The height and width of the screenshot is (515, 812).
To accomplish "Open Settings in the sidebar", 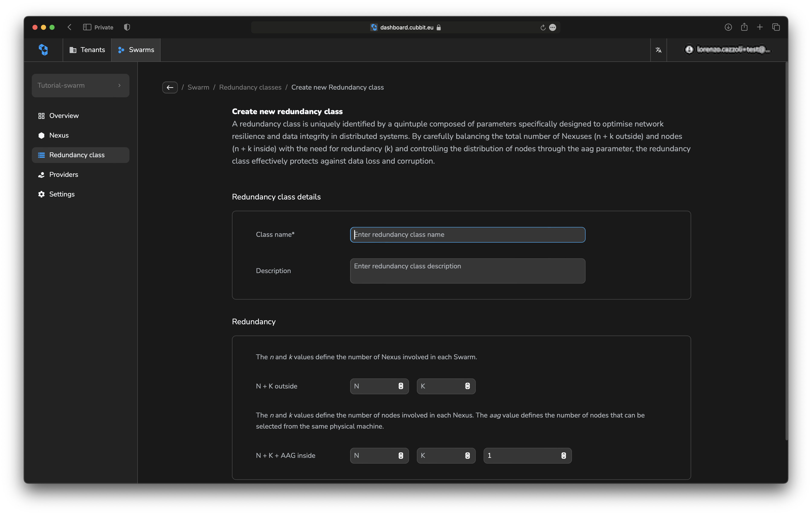I will click(80, 194).
